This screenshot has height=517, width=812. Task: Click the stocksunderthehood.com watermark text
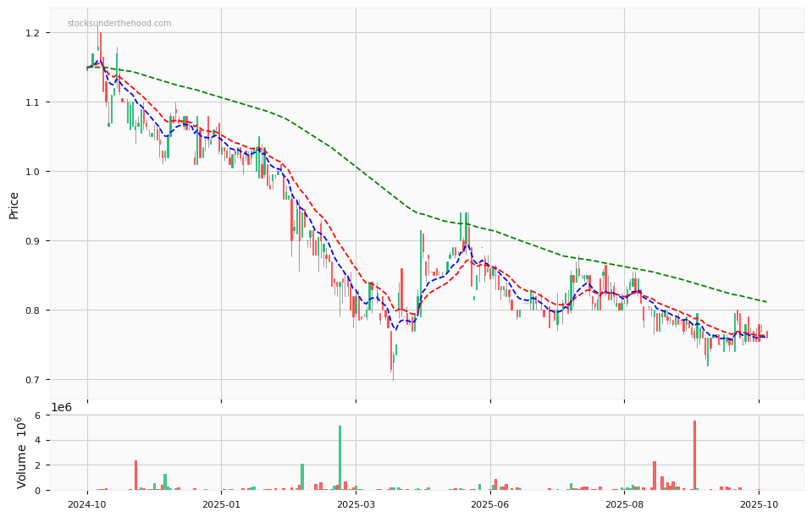click(119, 24)
